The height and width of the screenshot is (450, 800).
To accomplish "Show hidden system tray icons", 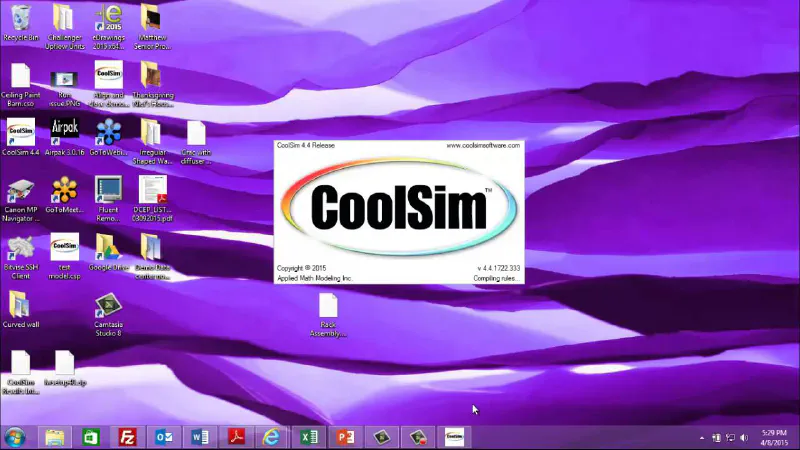I will pos(702,438).
